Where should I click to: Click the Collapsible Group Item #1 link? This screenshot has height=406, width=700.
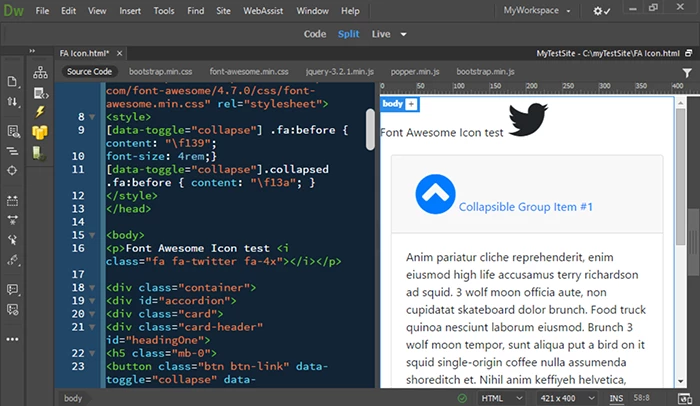click(525, 207)
